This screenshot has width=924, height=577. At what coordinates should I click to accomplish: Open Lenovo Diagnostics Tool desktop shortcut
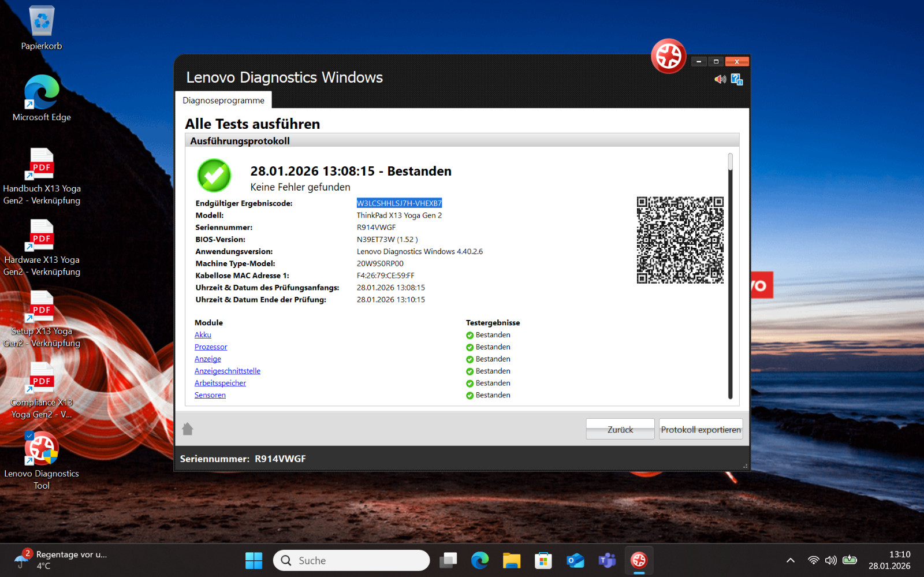coord(42,449)
